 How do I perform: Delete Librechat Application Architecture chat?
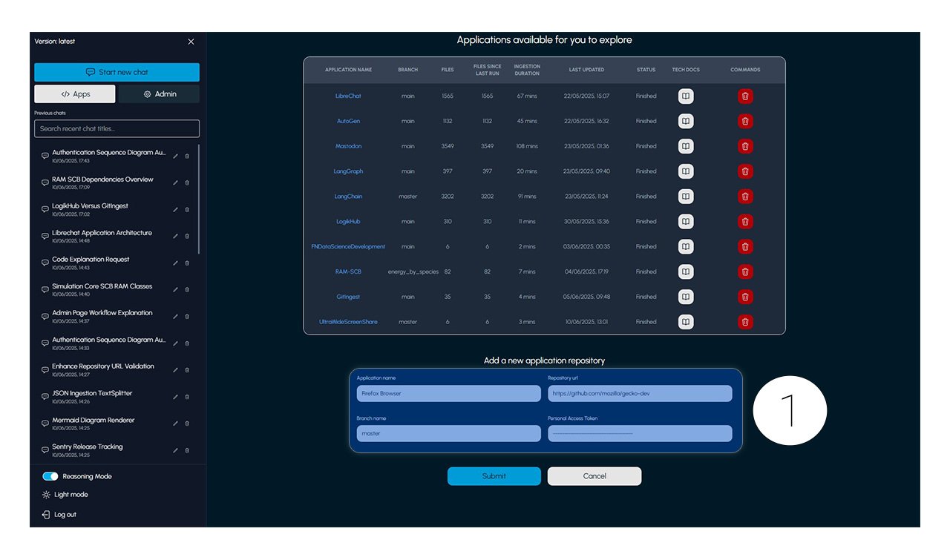(187, 236)
